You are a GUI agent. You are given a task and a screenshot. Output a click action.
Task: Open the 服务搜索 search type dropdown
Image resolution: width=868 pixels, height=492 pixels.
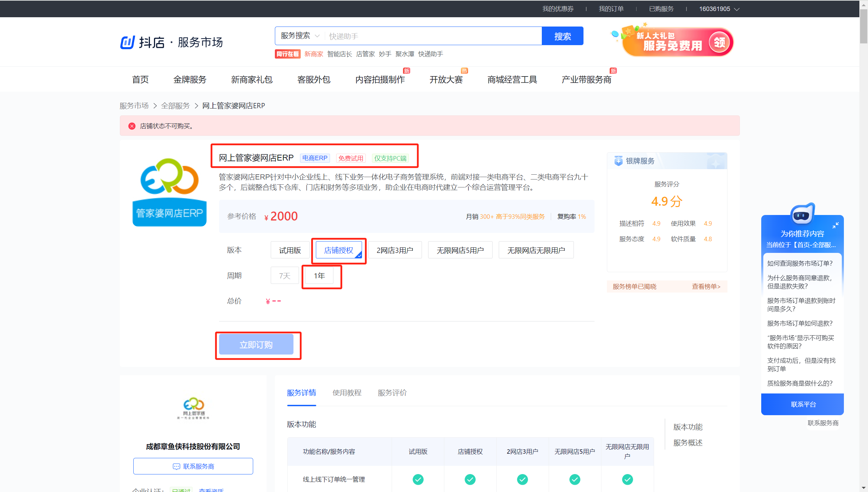coord(300,36)
